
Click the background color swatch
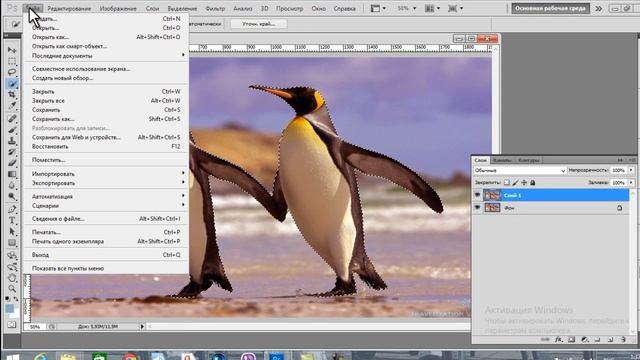15,314
